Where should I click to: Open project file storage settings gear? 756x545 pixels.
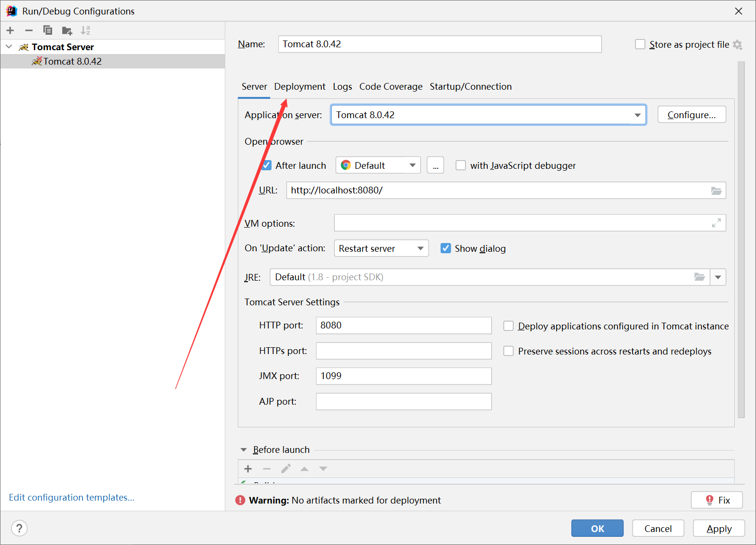click(x=737, y=44)
